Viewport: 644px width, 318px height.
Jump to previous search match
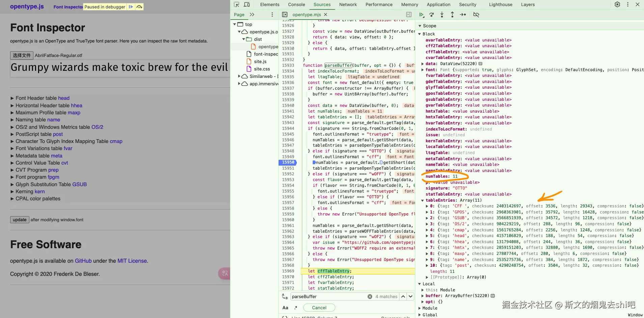[403, 296]
